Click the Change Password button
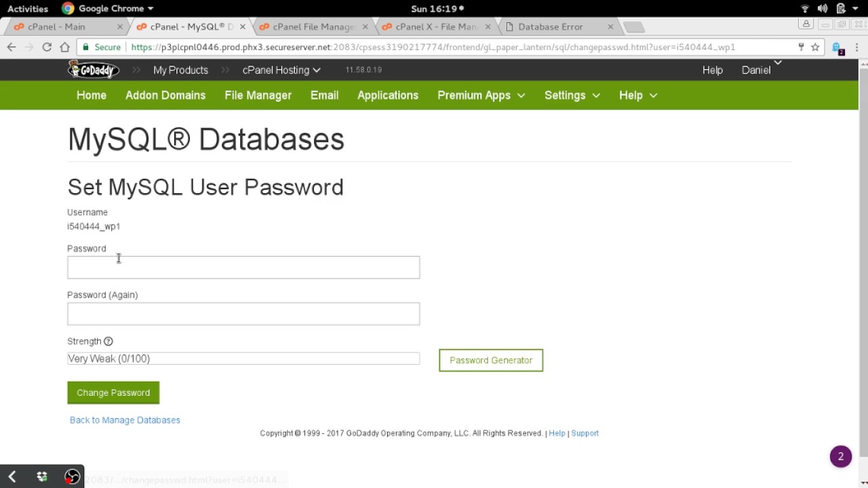This screenshot has width=868, height=488. [113, 393]
